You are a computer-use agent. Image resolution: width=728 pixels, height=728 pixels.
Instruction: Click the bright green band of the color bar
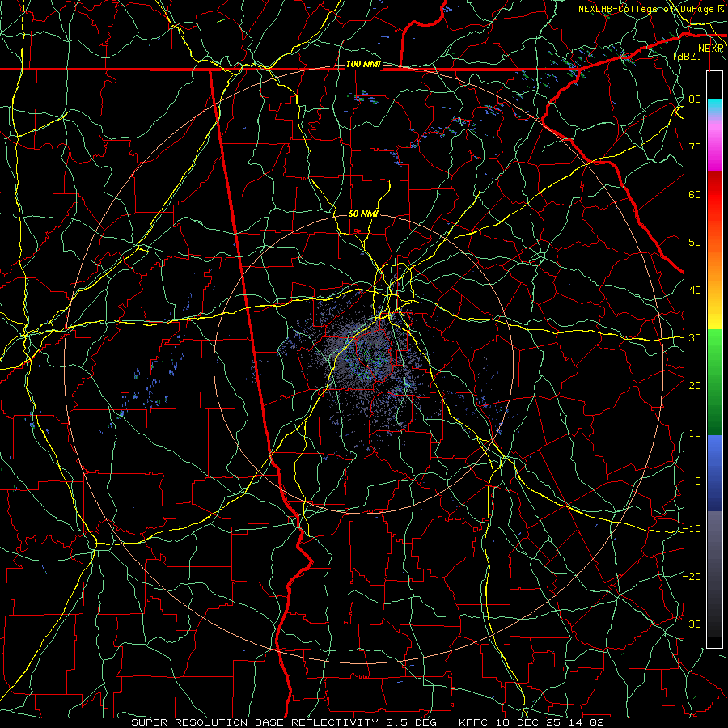tap(714, 353)
